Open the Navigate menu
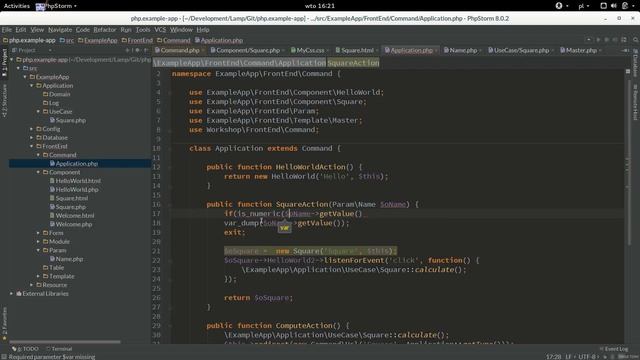This screenshot has height=360, width=640. (60, 30)
